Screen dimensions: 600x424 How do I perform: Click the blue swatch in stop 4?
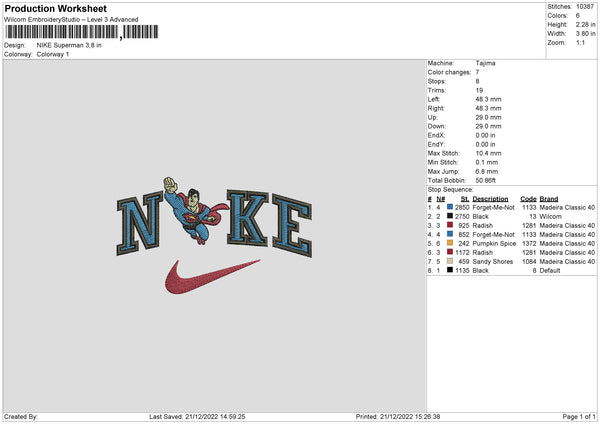[450, 234]
